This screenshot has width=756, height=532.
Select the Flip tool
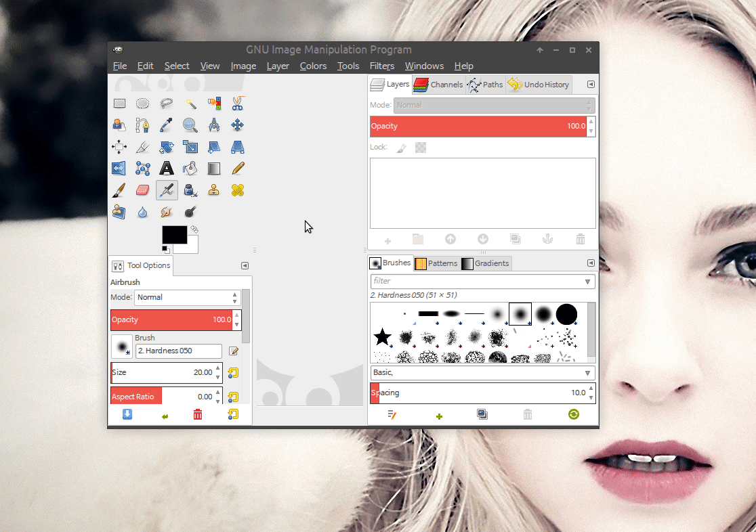(x=119, y=168)
